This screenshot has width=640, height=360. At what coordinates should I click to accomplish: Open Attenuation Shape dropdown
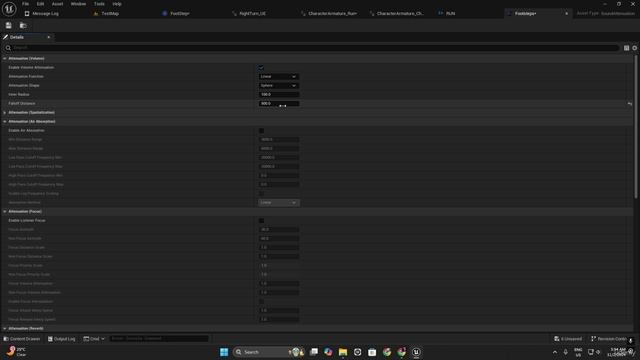pos(279,86)
